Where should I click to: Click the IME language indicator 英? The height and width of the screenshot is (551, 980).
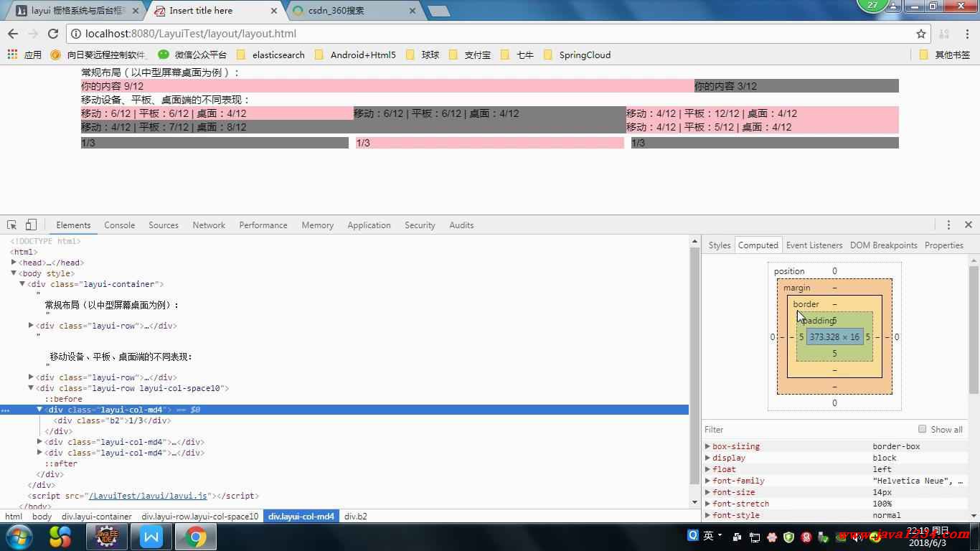click(708, 536)
